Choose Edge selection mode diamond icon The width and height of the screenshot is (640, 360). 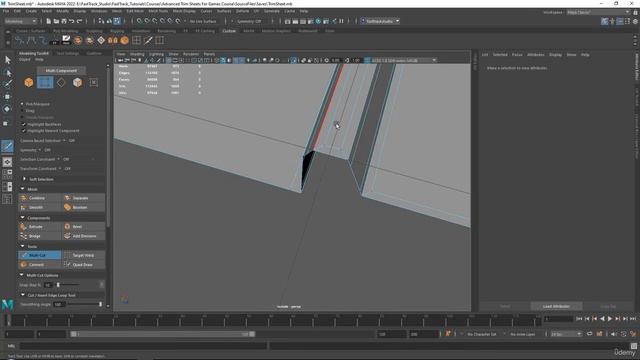pyautogui.click(x=61, y=82)
